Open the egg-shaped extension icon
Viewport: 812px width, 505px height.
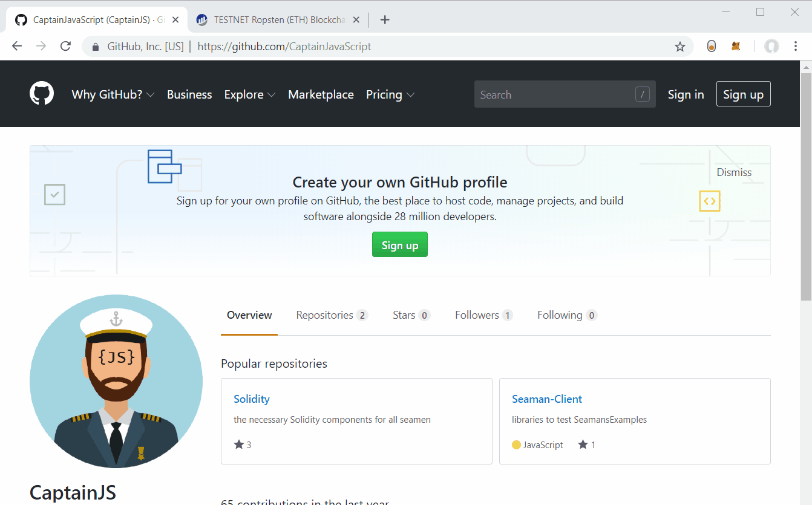click(x=712, y=47)
